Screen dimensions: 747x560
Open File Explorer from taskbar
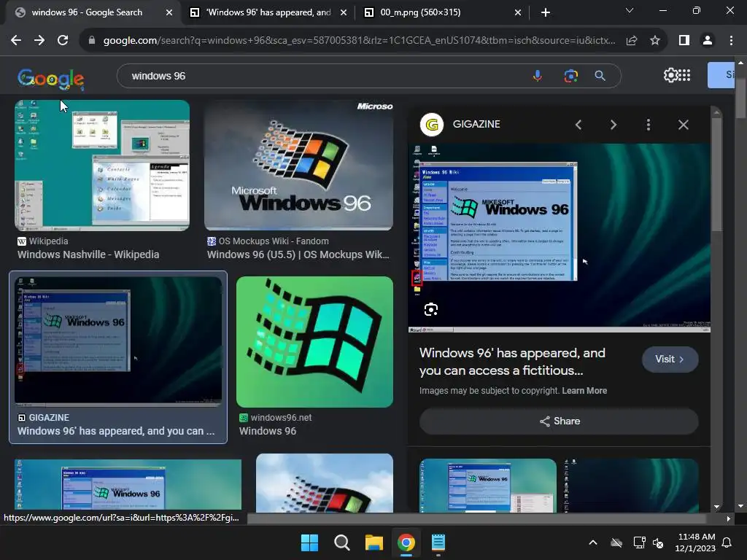click(374, 542)
